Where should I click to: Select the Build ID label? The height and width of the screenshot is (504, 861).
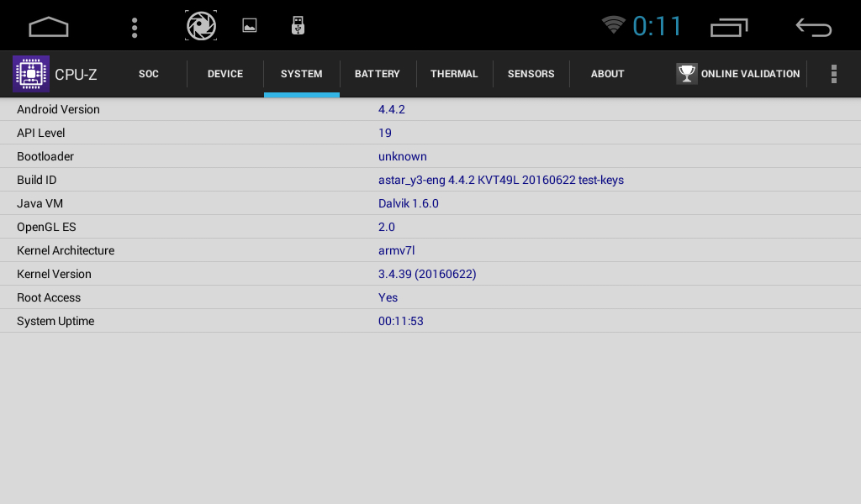(x=37, y=180)
